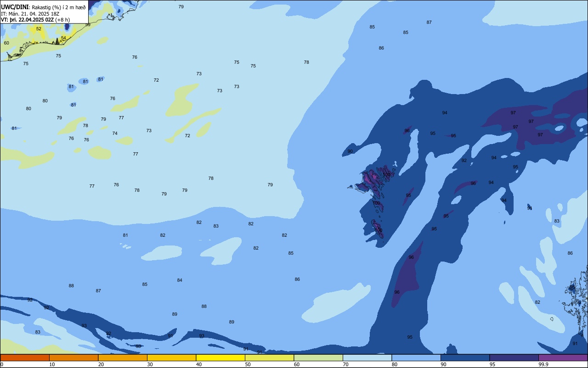
Task: Click the '99.9' tick label on the legend
Action: tap(543, 364)
